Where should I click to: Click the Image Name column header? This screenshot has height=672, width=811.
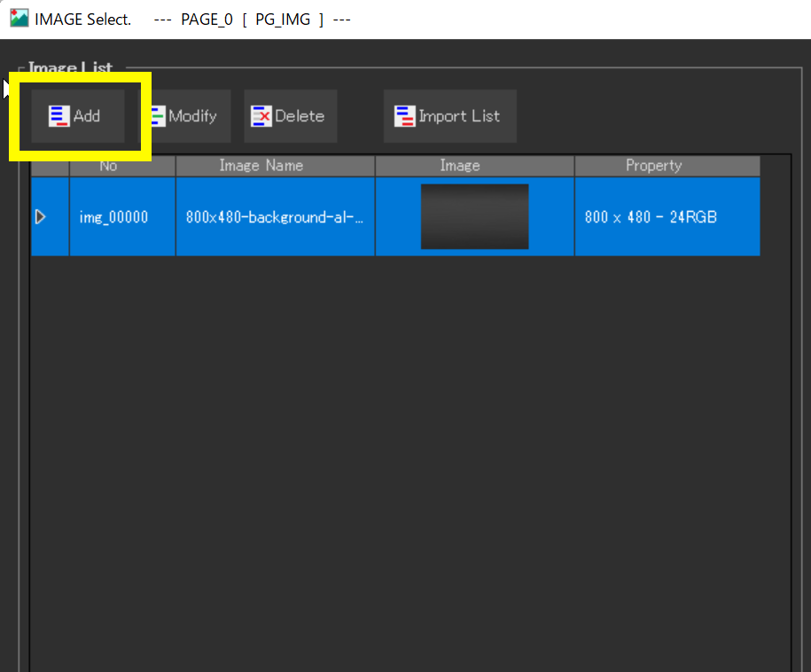(x=261, y=166)
